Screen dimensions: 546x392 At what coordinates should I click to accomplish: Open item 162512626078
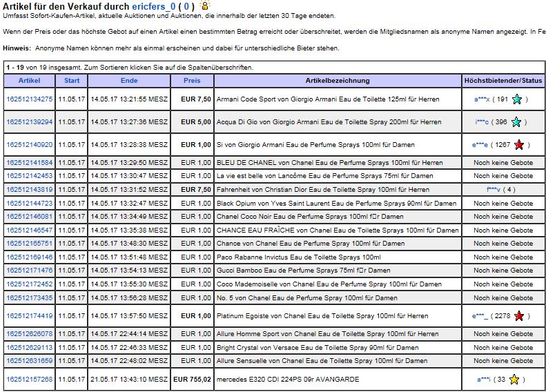point(30,334)
